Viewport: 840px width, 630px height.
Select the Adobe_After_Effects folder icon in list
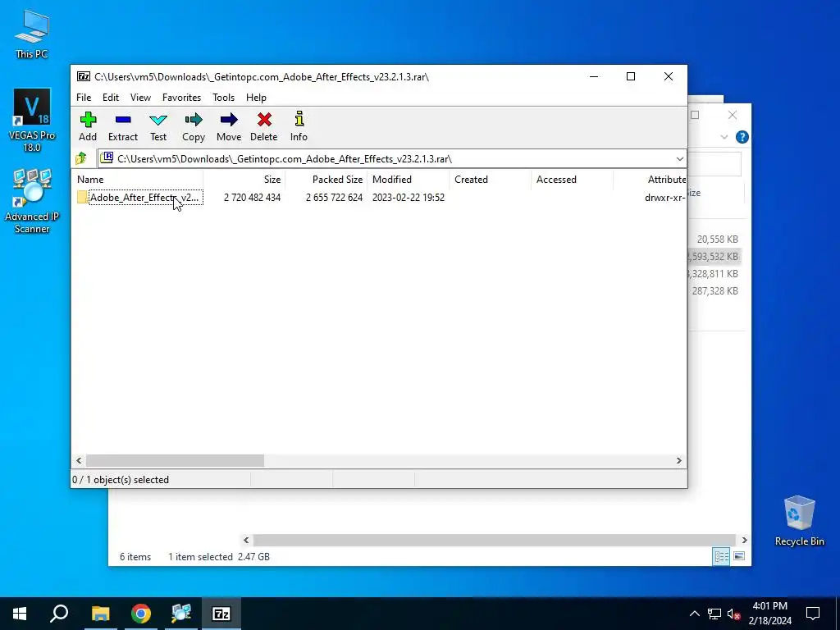[82, 197]
